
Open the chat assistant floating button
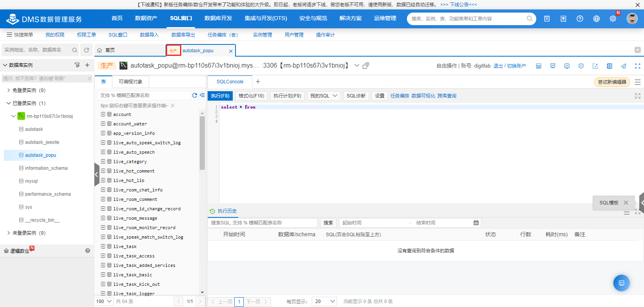click(622, 283)
